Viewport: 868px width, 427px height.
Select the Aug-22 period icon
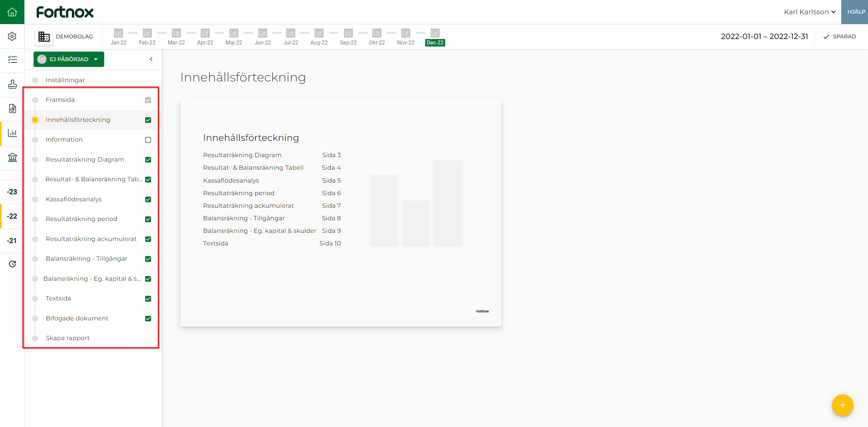[x=319, y=33]
